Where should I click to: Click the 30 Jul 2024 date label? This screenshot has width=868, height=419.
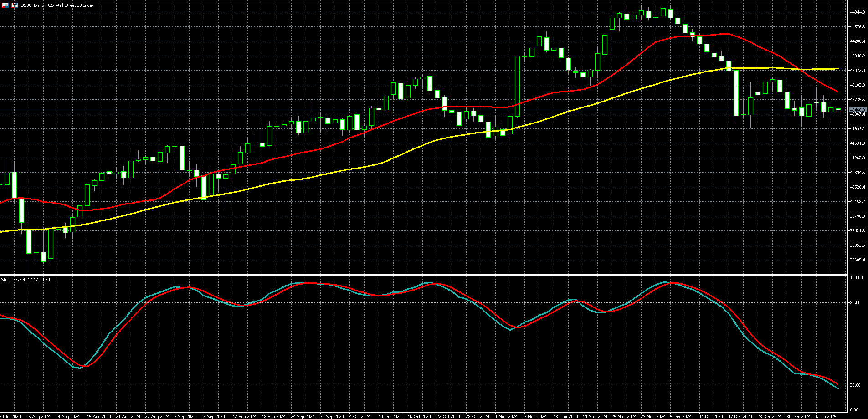[x=10, y=416]
